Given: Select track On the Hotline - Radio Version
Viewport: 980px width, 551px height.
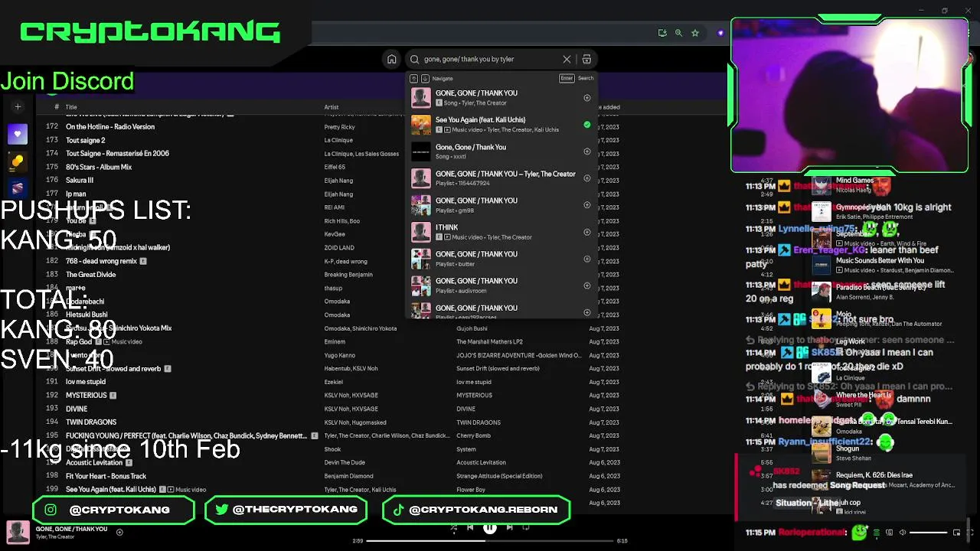Looking at the screenshot, I should [110, 127].
